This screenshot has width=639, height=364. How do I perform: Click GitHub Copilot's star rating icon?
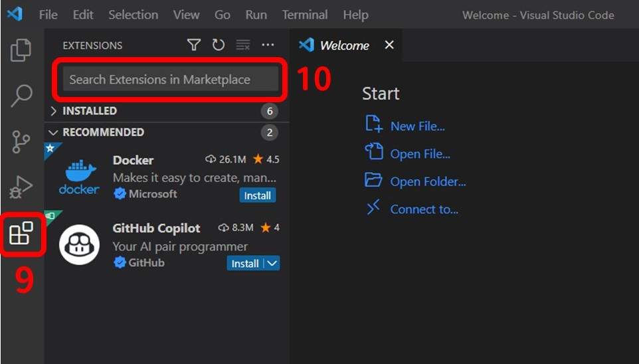[265, 227]
